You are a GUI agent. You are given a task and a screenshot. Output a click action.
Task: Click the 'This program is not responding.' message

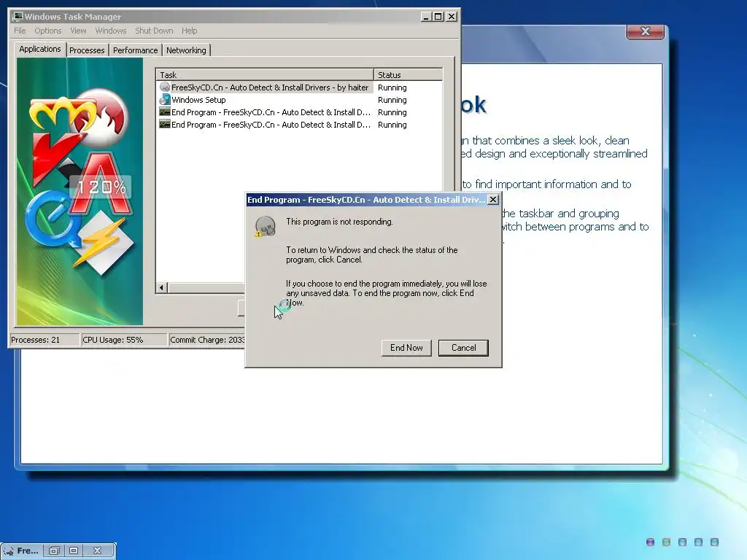coord(339,222)
